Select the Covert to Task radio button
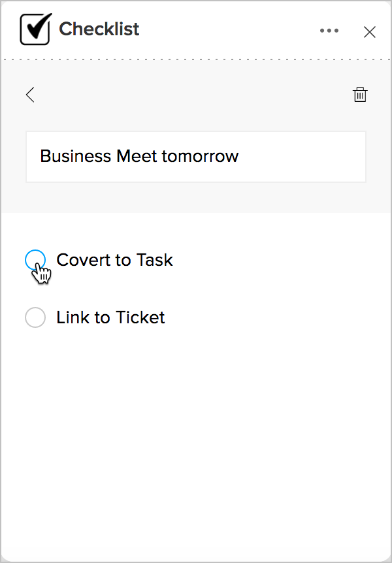 tap(35, 260)
